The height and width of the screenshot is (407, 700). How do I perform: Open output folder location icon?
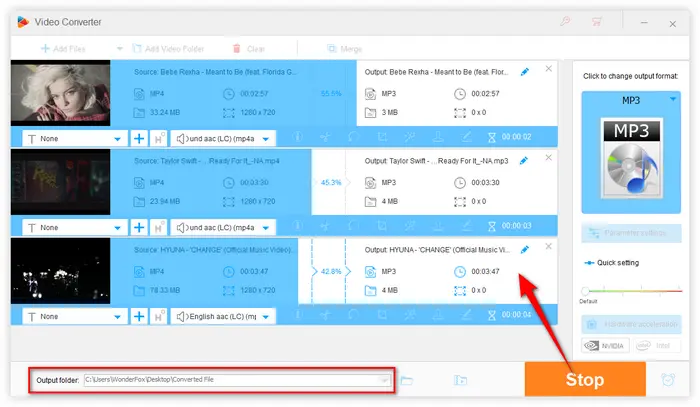tap(460, 380)
